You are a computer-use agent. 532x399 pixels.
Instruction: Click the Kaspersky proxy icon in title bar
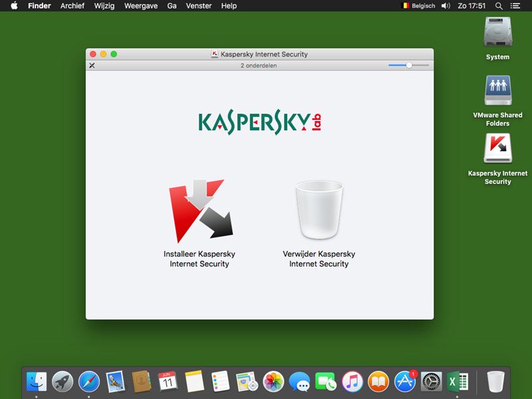point(215,55)
